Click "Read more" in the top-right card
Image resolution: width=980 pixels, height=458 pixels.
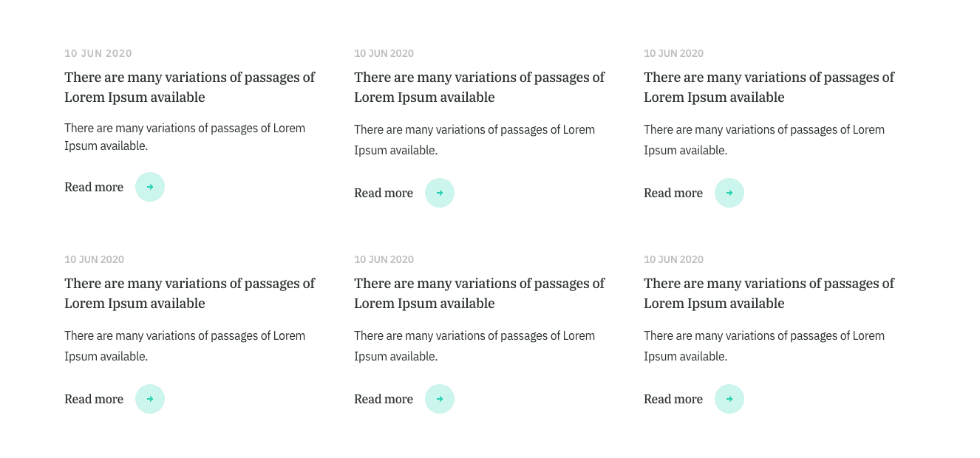(673, 193)
